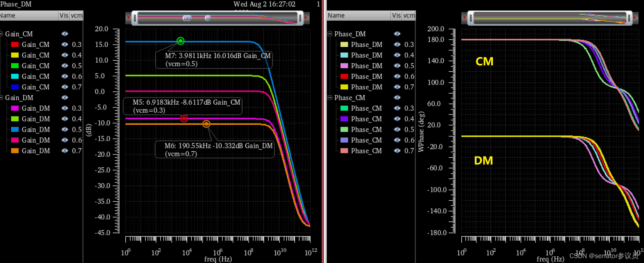Hide Gain_DM trace with vcm 0.4

coord(65,119)
